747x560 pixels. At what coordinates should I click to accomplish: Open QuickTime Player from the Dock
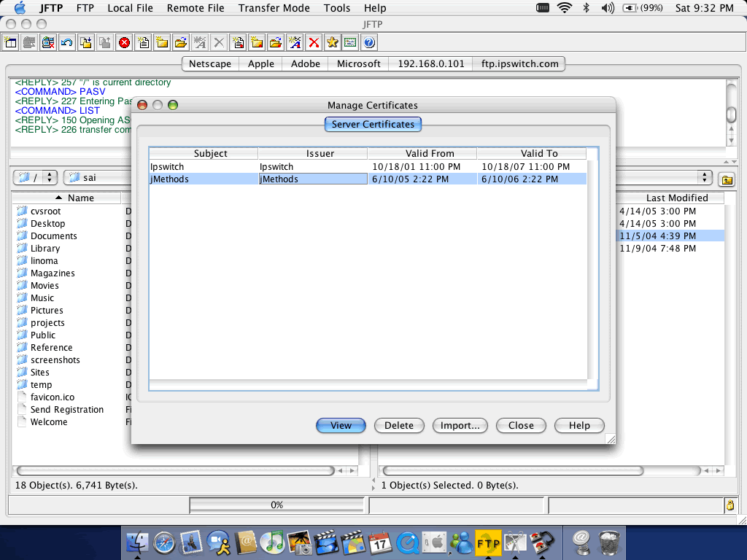pos(408,542)
